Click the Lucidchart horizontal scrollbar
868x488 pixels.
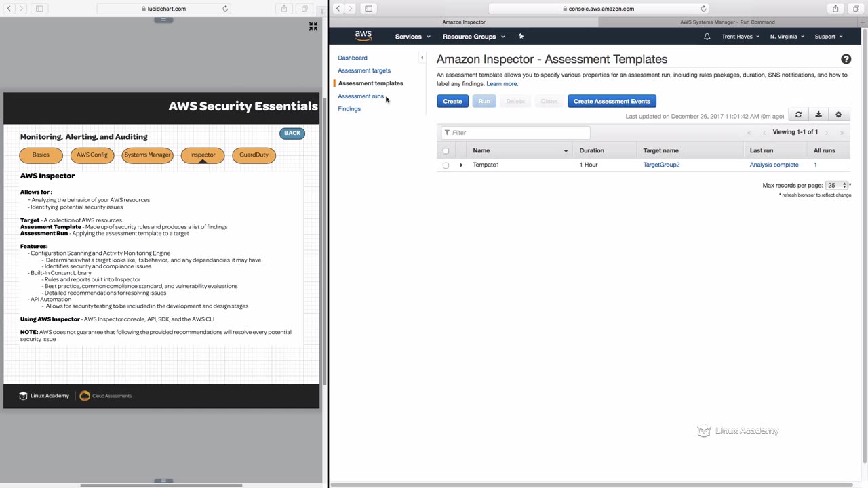161,485
